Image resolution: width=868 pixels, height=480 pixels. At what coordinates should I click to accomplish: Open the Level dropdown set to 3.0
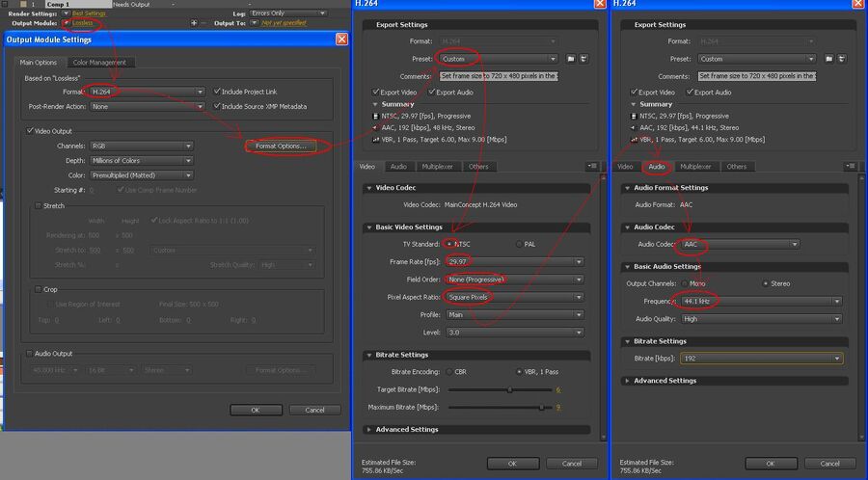(515, 333)
